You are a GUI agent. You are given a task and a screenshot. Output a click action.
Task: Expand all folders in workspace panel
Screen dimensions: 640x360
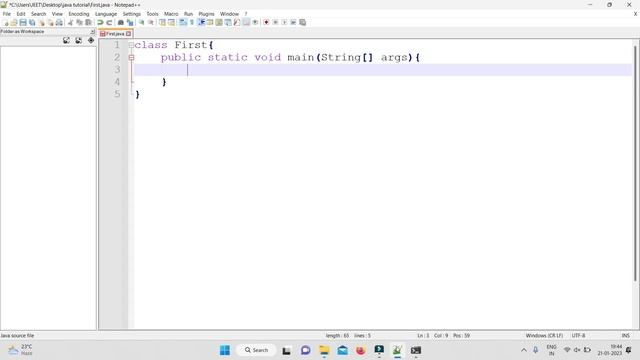(x=66, y=40)
